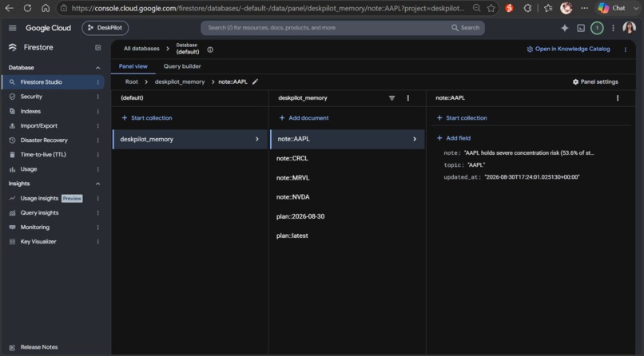Viewport: 644px width, 356px height.
Task: Click Add document in deskpilot_memory panel
Action: (304, 117)
